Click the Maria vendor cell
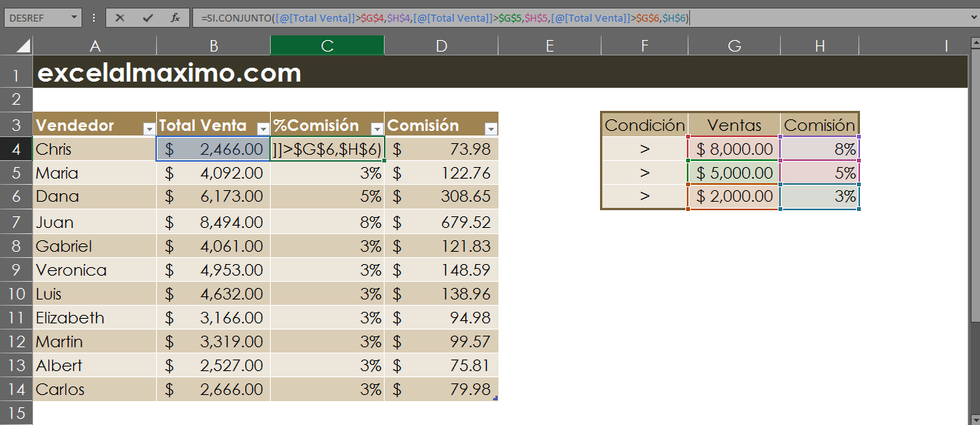Image resolution: width=980 pixels, height=425 pixels. coord(95,173)
